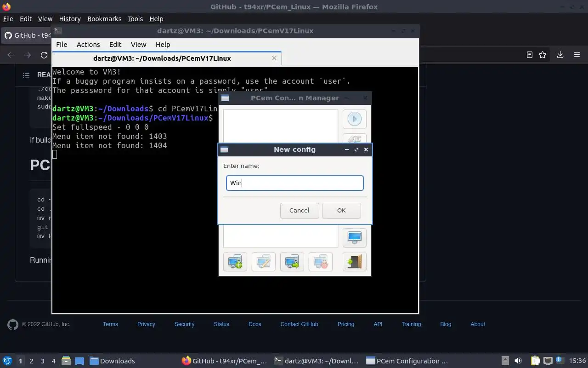Click the Enter name text field
588x368 pixels.
[x=295, y=183]
